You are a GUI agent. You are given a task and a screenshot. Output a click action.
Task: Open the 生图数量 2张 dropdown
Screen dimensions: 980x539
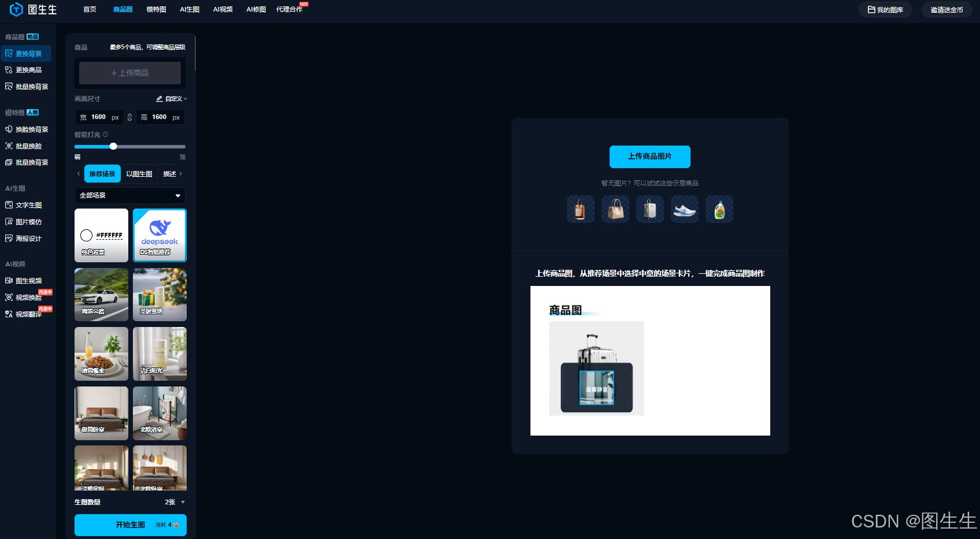(175, 502)
